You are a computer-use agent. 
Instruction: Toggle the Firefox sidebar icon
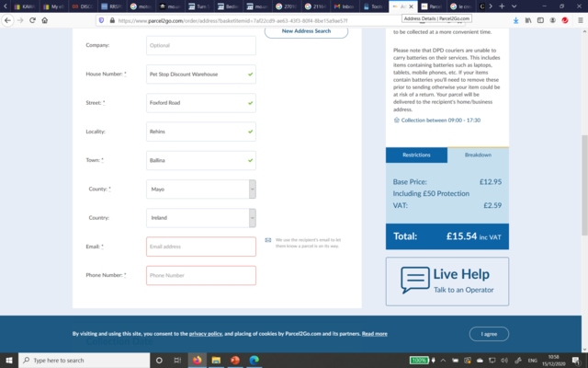(540, 20)
